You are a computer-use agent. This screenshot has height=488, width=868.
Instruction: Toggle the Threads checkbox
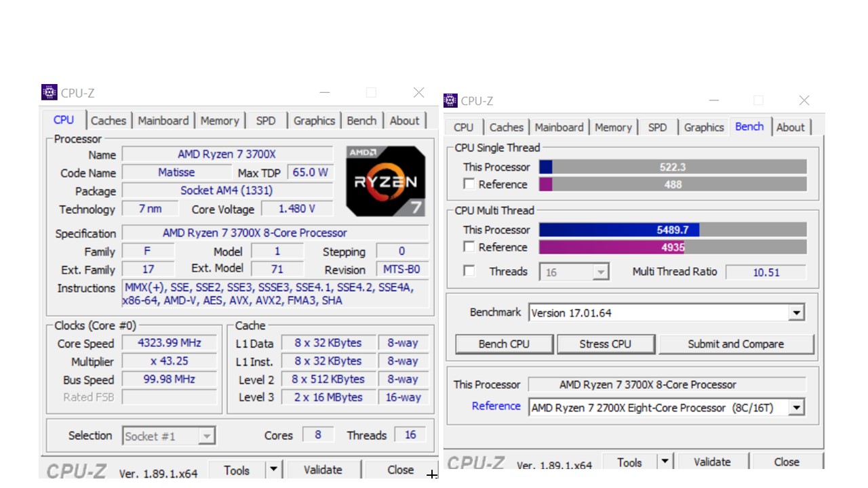coord(469,271)
